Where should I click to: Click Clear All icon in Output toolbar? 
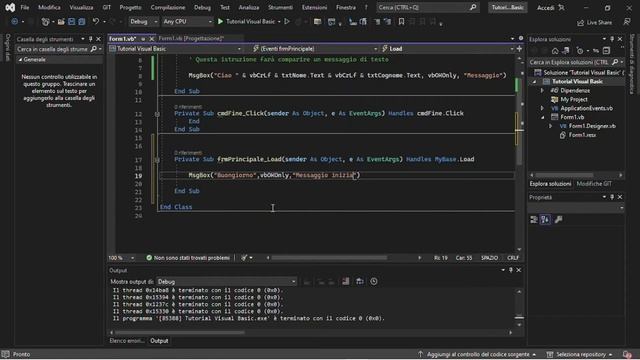pyautogui.click(x=346, y=282)
